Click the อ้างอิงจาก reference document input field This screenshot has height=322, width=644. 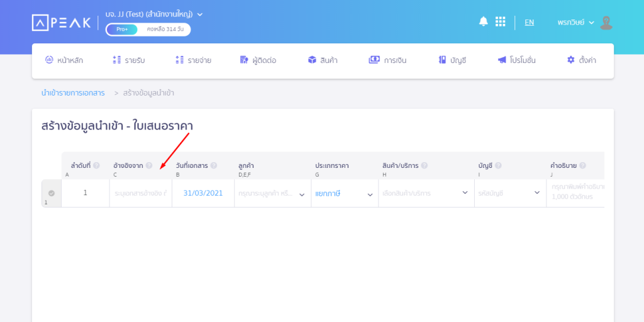(141, 194)
